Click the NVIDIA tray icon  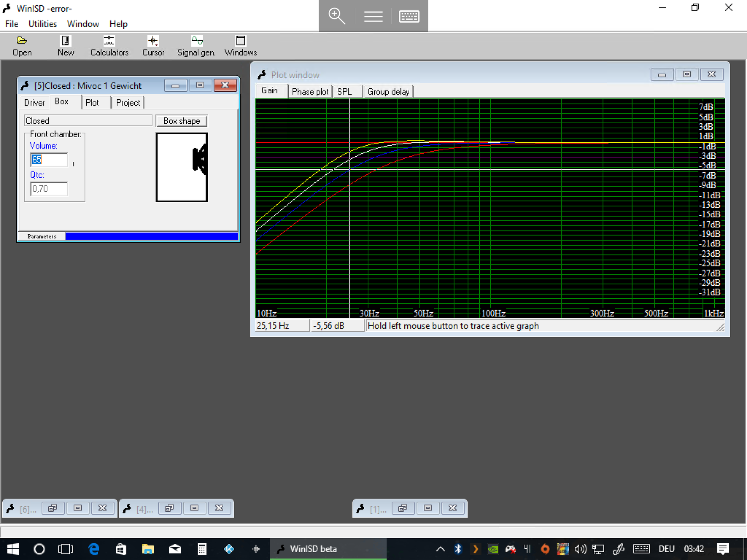(x=493, y=549)
